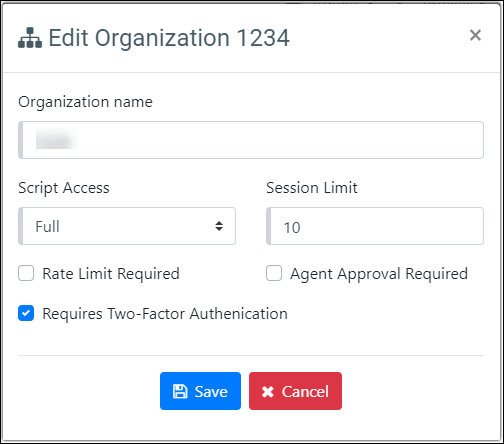
Task: Enable the Rate Limit Required checkbox
Action: point(26,273)
